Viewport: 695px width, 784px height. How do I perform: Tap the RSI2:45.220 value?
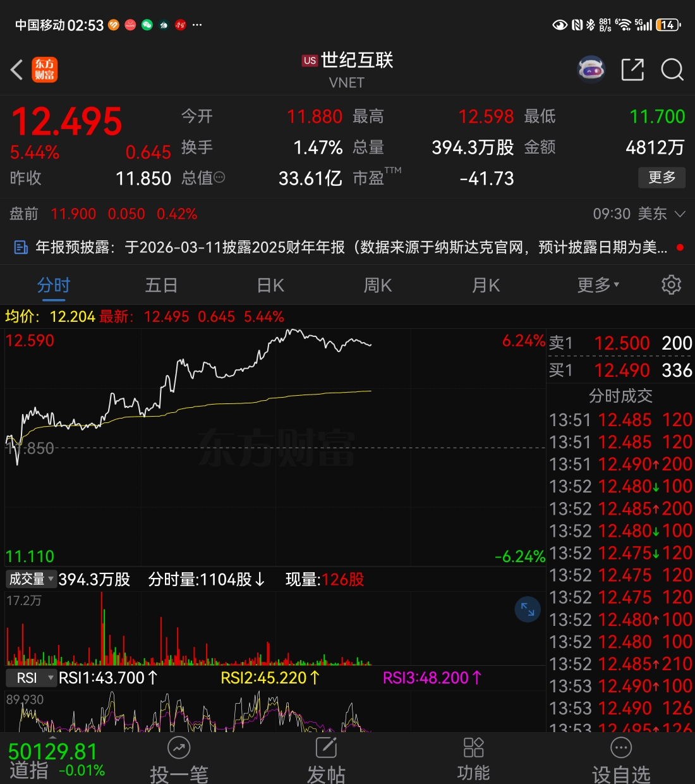coord(270,678)
